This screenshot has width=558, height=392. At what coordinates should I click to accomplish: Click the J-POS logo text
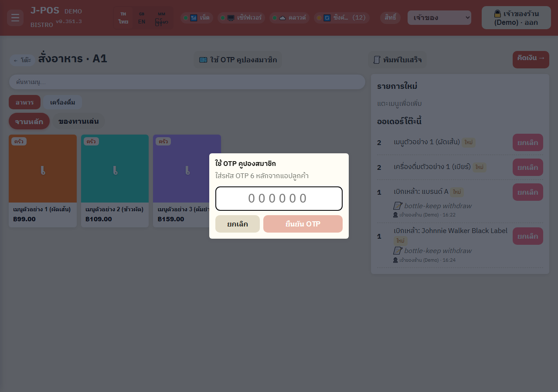pos(45,10)
